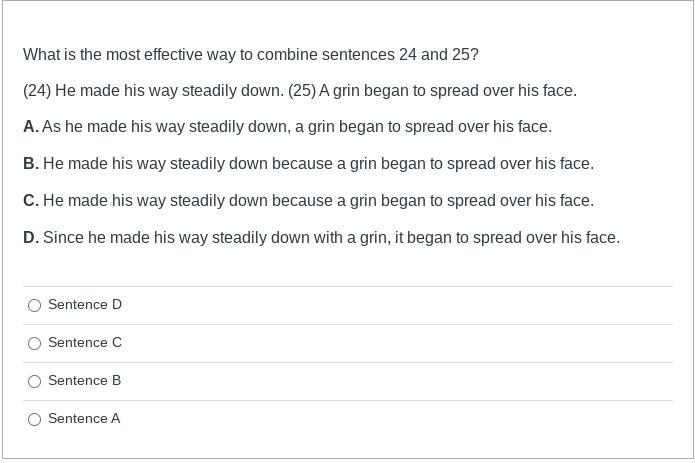The height and width of the screenshot is (463, 695).
Task: Click the option B sentence text
Action: (x=318, y=163)
